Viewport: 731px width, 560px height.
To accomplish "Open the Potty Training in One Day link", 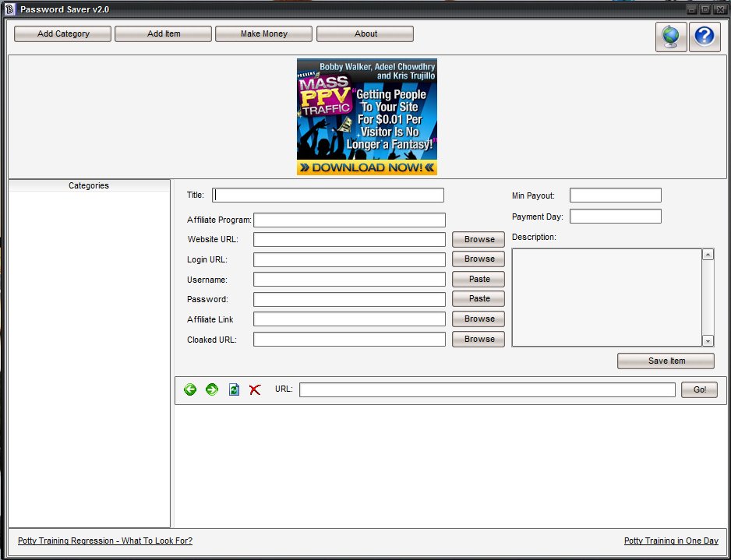I will click(671, 541).
